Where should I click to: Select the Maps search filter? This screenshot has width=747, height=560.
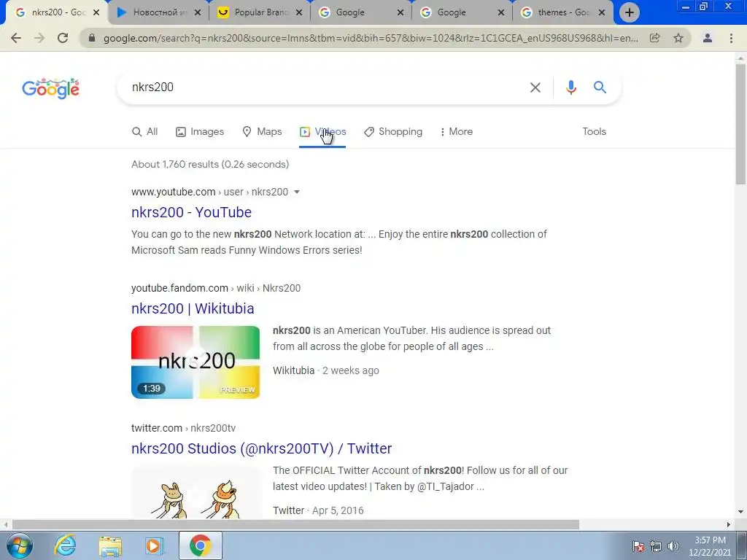tap(262, 132)
